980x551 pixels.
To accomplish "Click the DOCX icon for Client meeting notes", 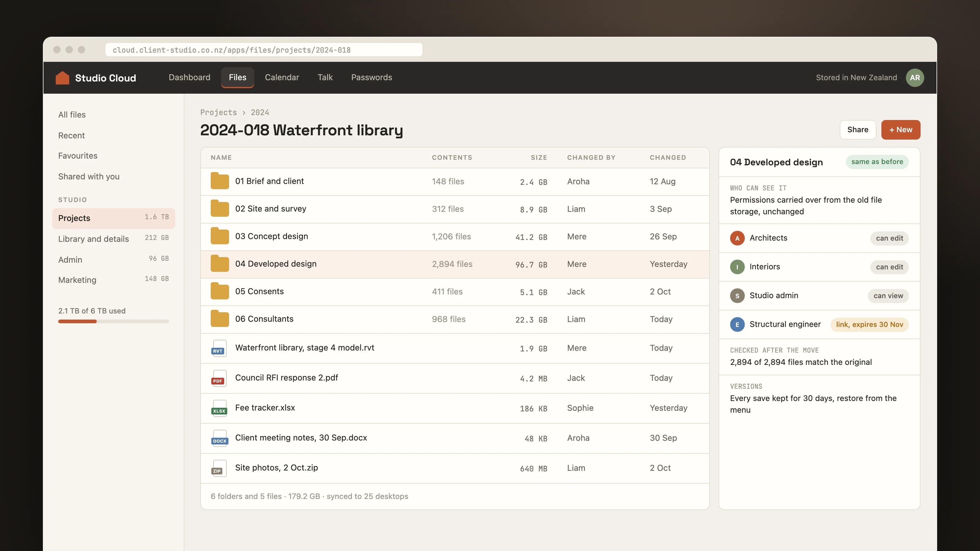I will tap(220, 438).
